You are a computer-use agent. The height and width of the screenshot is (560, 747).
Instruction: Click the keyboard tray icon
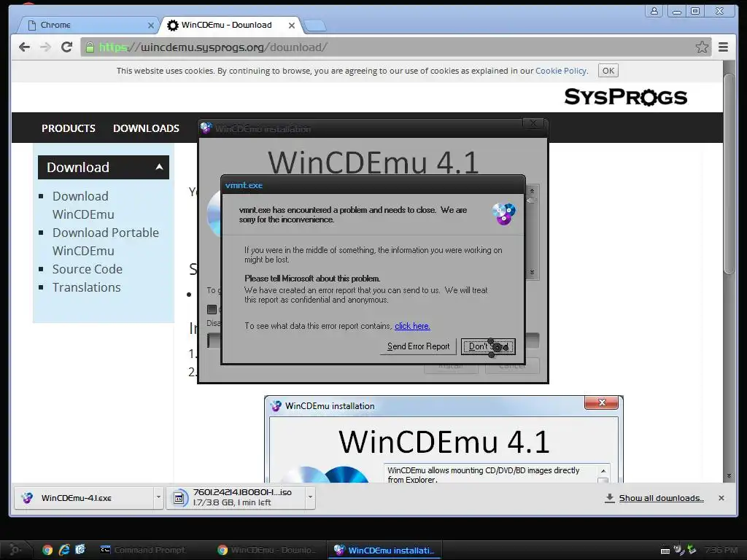click(x=665, y=551)
